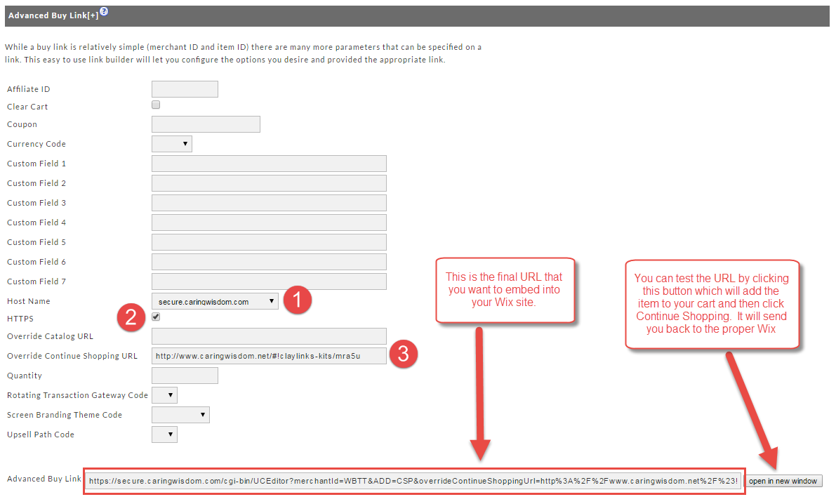The image size is (836, 504).
Task: Click the Clear Cart label
Action: [27, 107]
